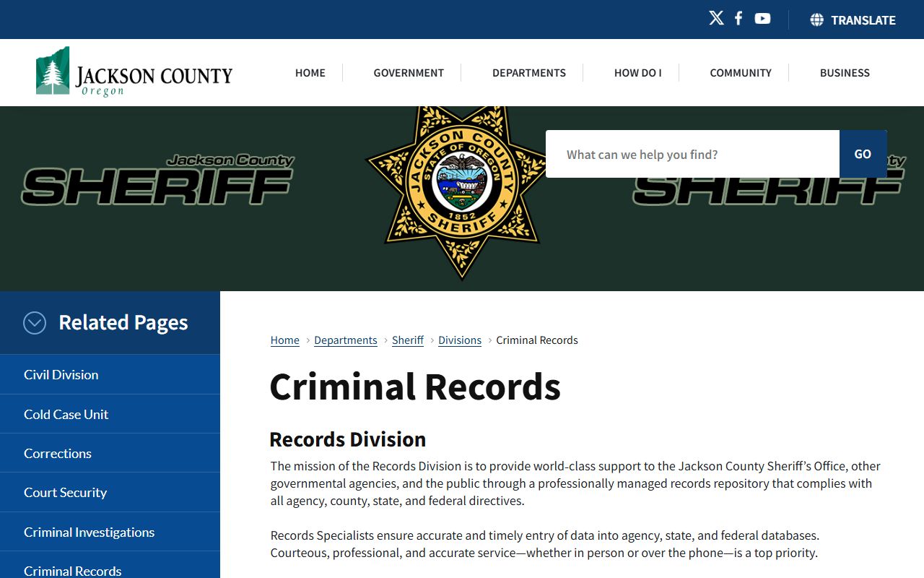This screenshot has height=578, width=924.
Task: Open the X (Twitter) social icon
Action: (716, 19)
